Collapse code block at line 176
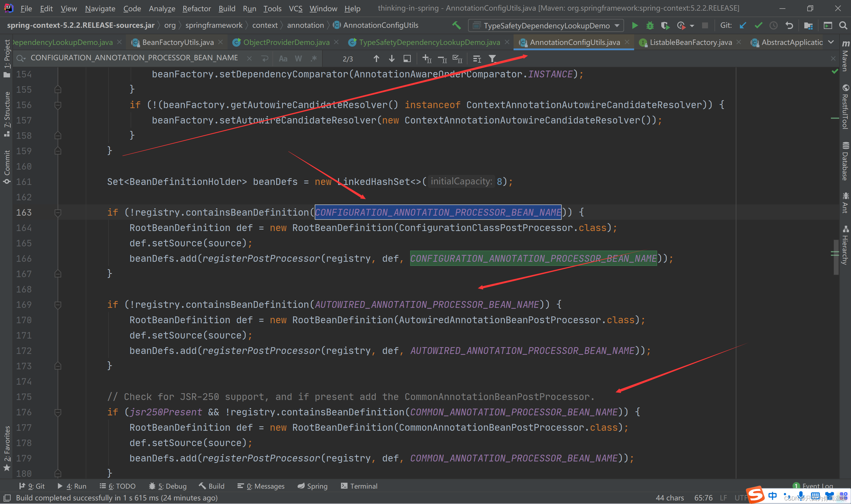Viewport: 851px width, 504px height. pyautogui.click(x=58, y=413)
